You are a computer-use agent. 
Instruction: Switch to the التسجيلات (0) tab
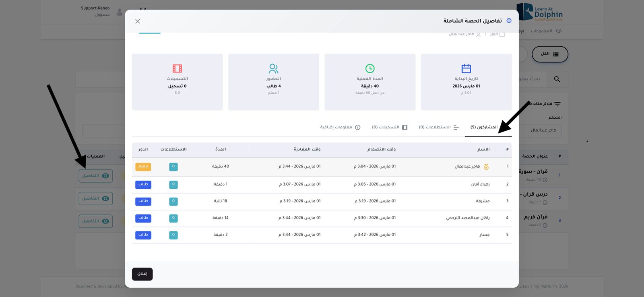pos(390,127)
